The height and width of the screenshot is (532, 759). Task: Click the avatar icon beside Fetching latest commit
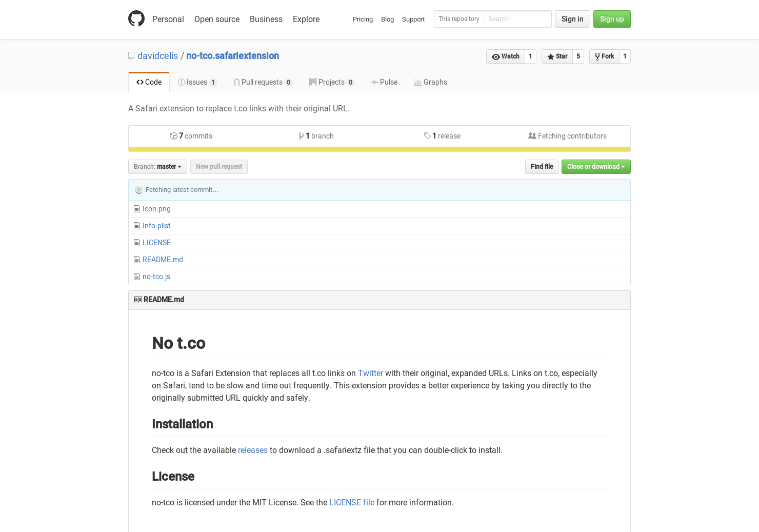(x=139, y=190)
